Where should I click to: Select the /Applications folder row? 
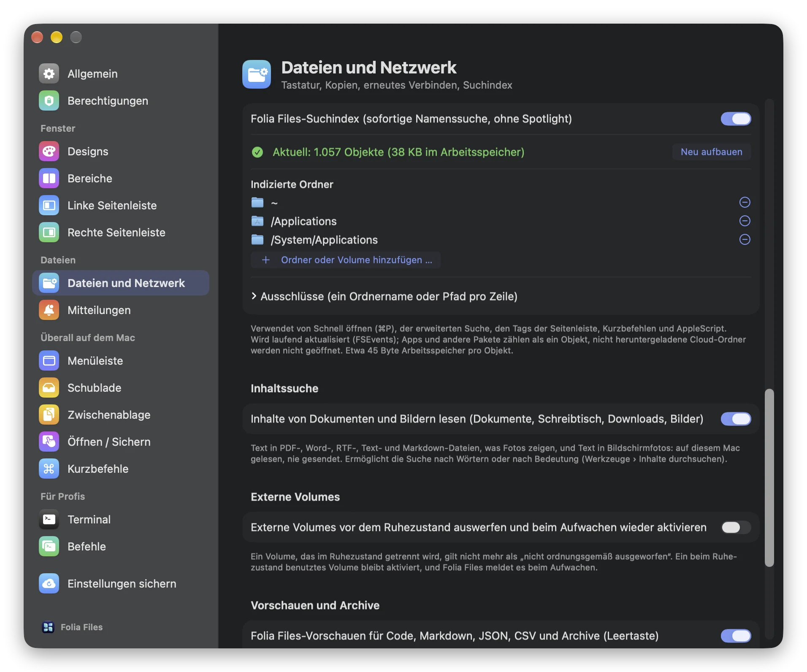pyautogui.click(x=501, y=221)
